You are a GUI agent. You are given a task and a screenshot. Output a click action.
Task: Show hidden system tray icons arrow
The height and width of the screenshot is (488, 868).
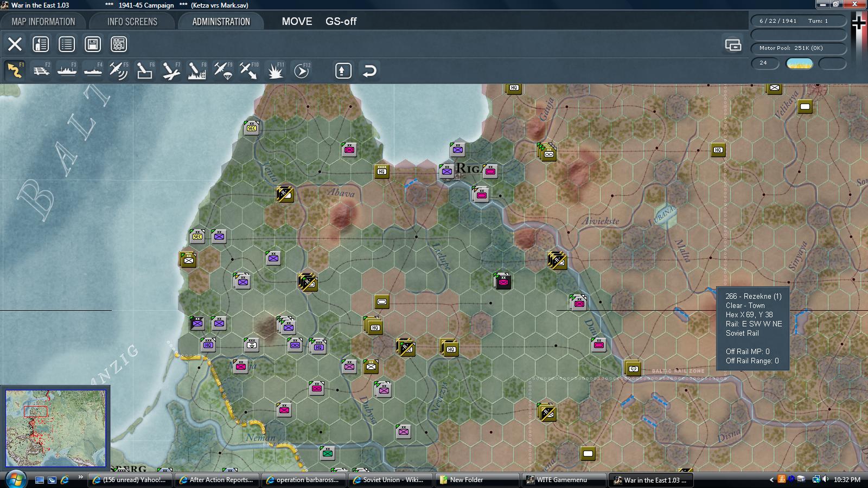(x=771, y=480)
